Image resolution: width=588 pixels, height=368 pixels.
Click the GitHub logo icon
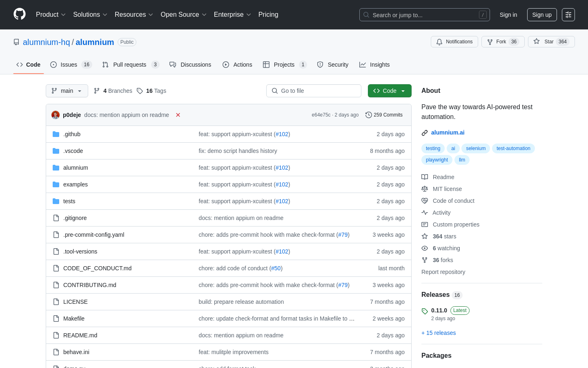coord(20,14)
